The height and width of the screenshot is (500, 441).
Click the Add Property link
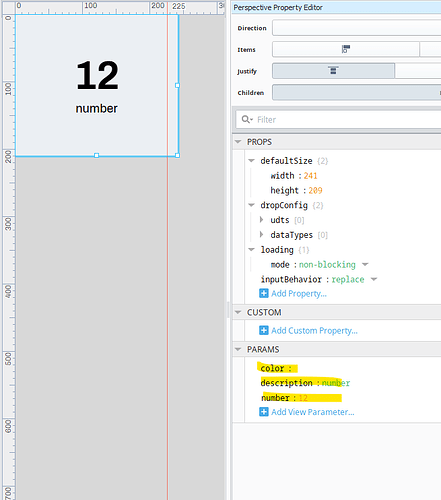[299, 294]
